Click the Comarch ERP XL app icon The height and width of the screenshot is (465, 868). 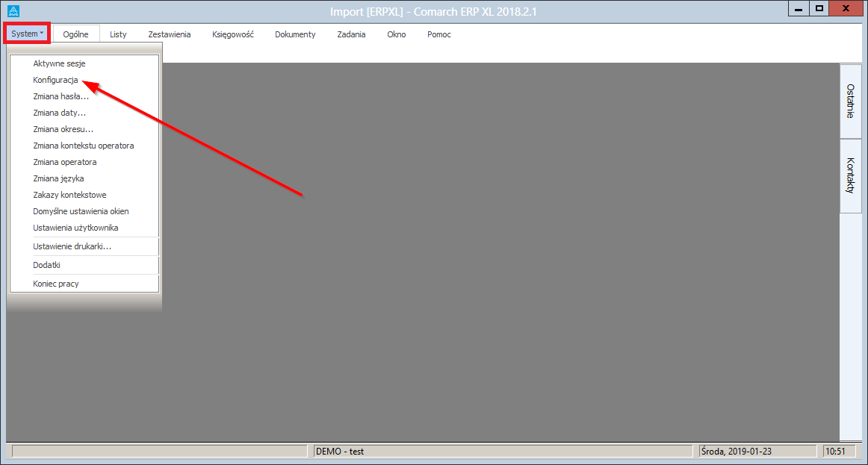pyautogui.click(x=13, y=11)
